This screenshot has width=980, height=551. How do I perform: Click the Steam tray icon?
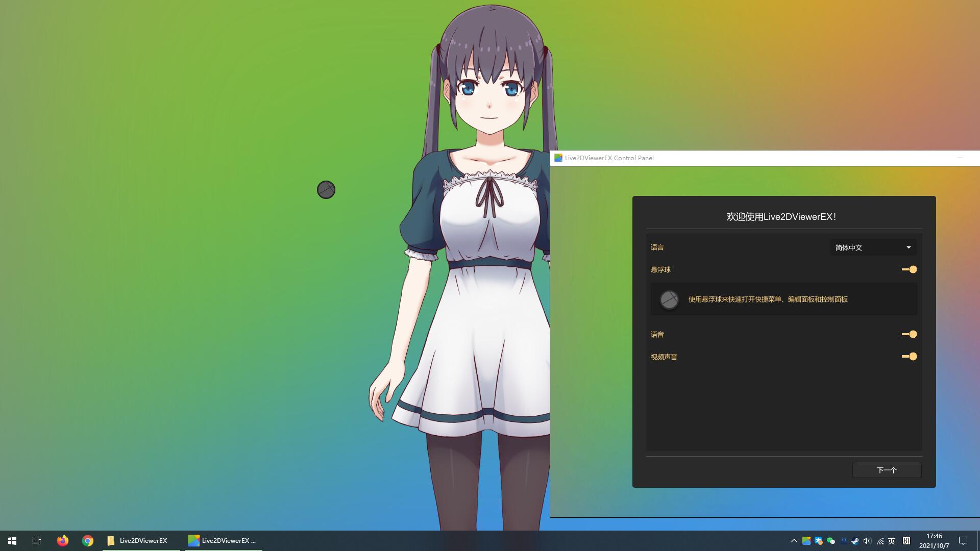[x=855, y=541]
